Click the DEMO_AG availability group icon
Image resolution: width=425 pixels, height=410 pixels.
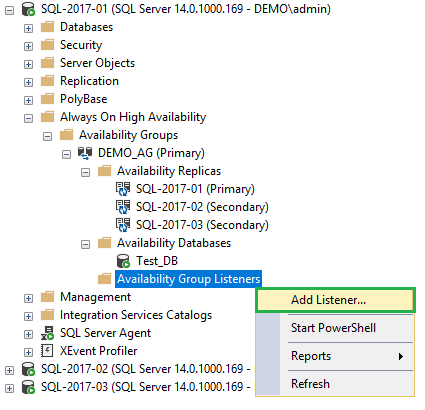[85, 153]
